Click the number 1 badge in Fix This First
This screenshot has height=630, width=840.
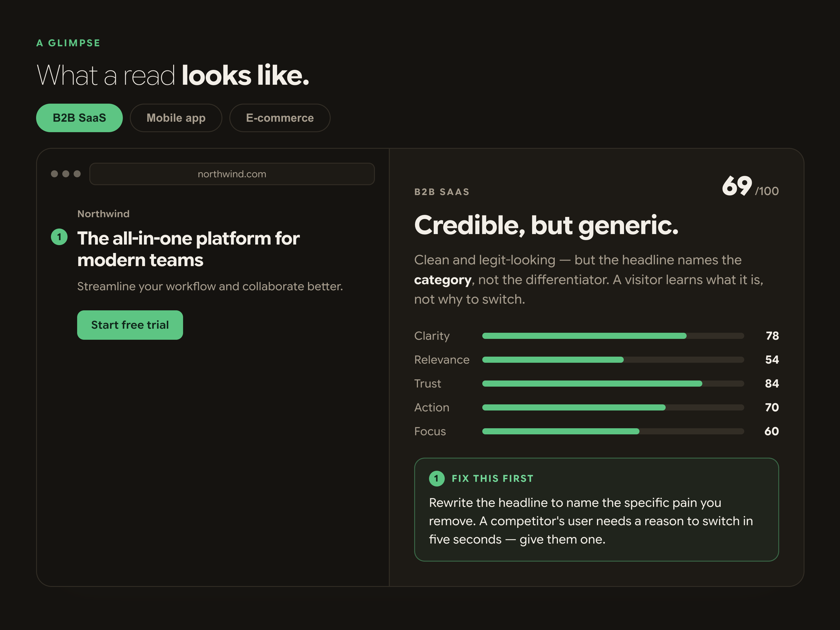point(437,479)
